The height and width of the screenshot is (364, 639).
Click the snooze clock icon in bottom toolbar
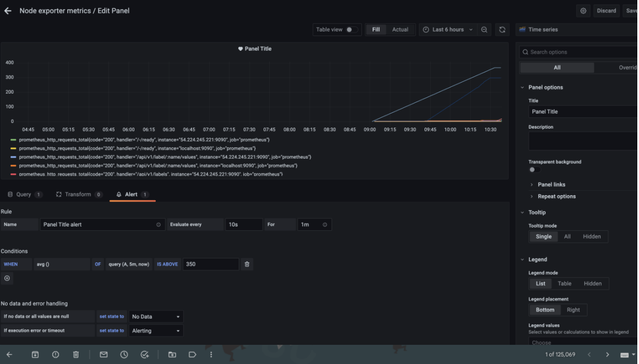click(x=124, y=354)
